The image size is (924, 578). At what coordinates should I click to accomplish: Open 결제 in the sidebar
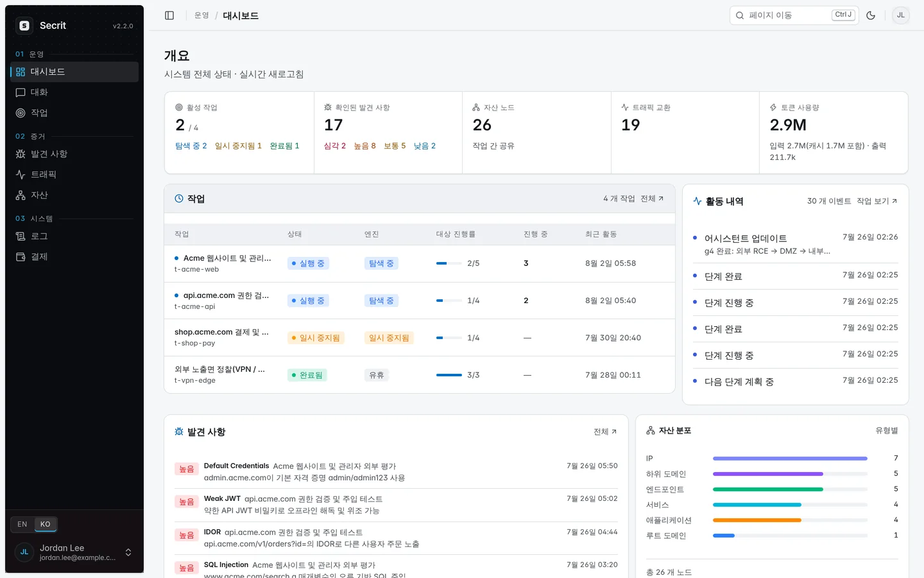74,257
